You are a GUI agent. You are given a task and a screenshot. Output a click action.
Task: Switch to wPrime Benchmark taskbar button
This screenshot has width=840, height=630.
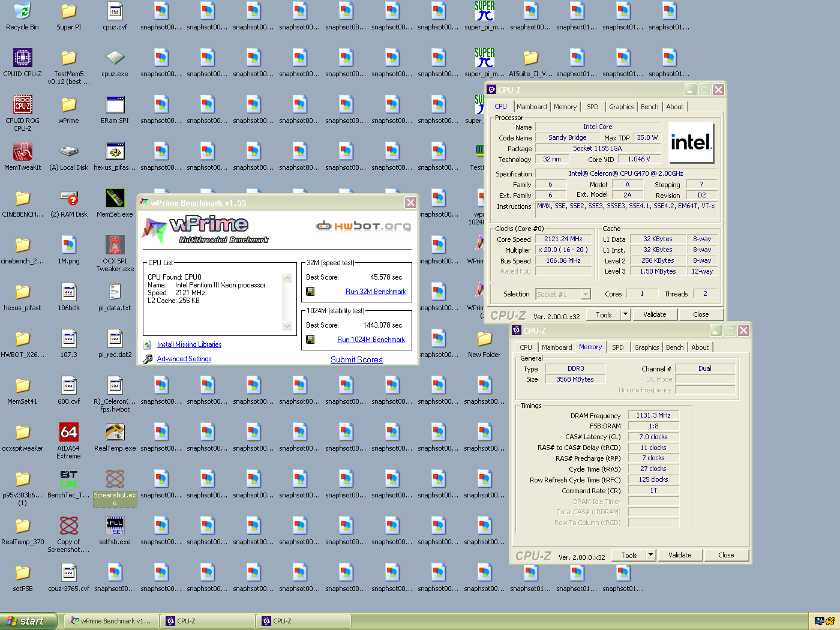tap(112, 621)
